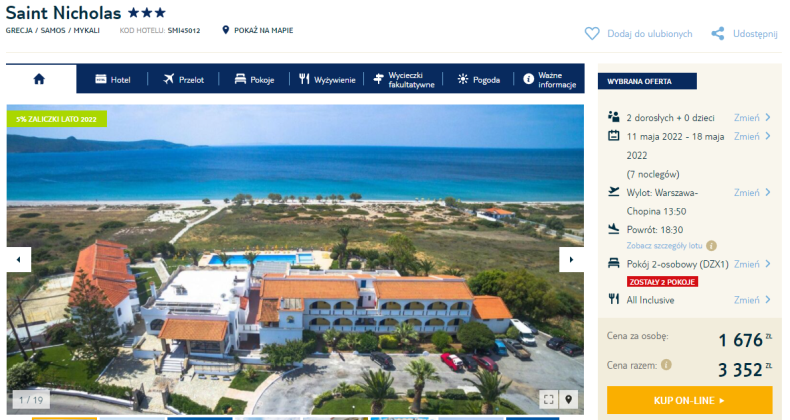790x420 pixels.
Task: Click the location marker icon on the photo
Action: (x=568, y=399)
